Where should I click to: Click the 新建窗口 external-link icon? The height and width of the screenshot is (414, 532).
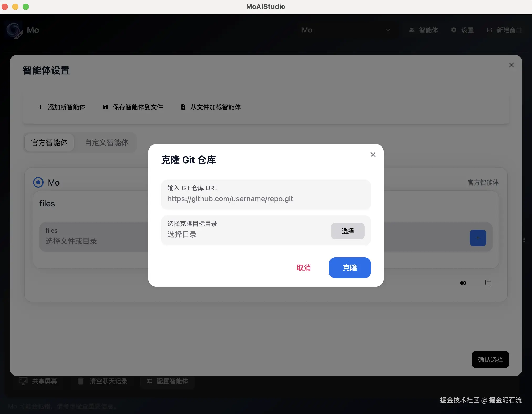click(490, 30)
